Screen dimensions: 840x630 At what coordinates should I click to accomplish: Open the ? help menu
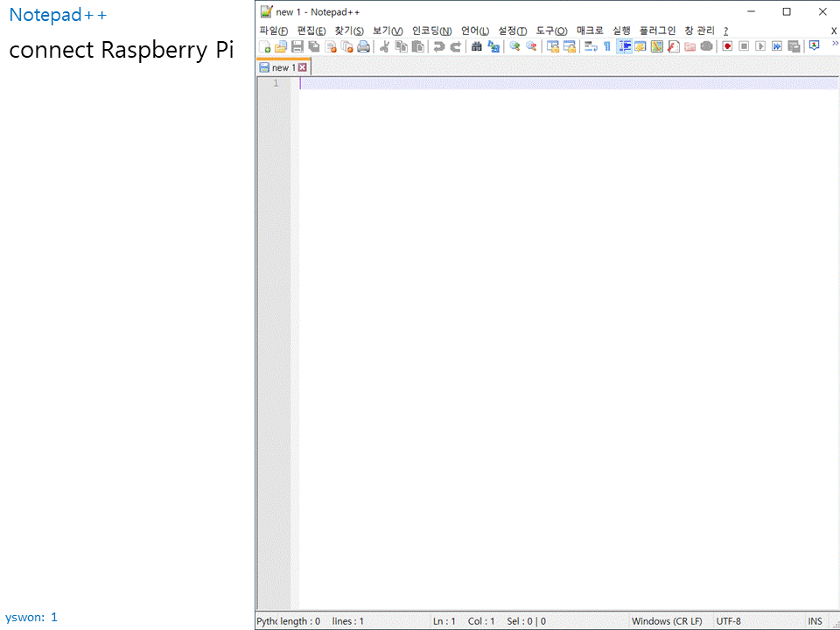pyautogui.click(x=726, y=31)
